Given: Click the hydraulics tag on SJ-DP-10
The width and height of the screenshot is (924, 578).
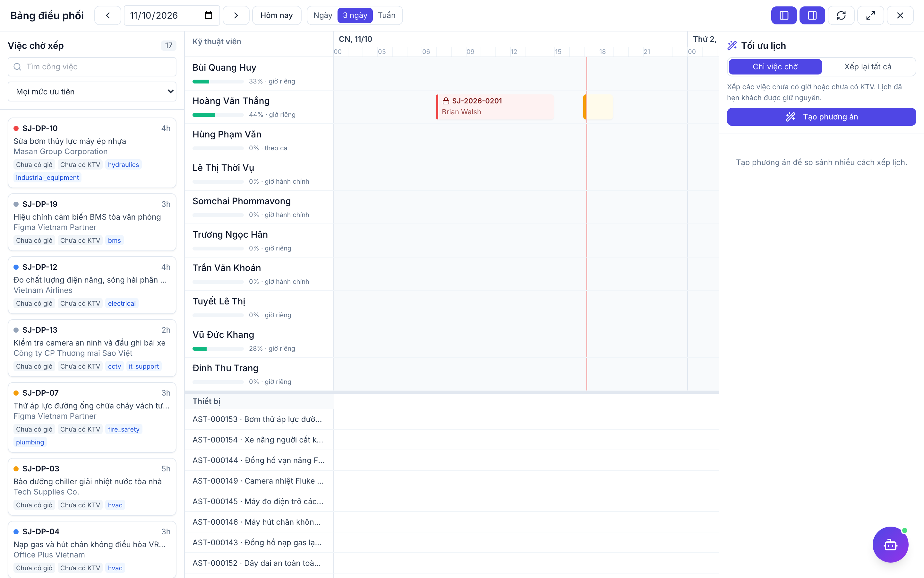Looking at the screenshot, I should click(x=123, y=165).
